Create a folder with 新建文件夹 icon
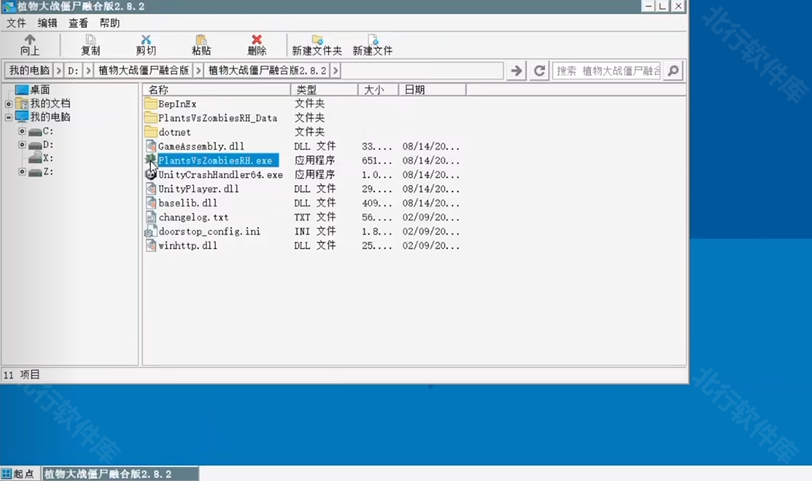 pyautogui.click(x=317, y=40)
